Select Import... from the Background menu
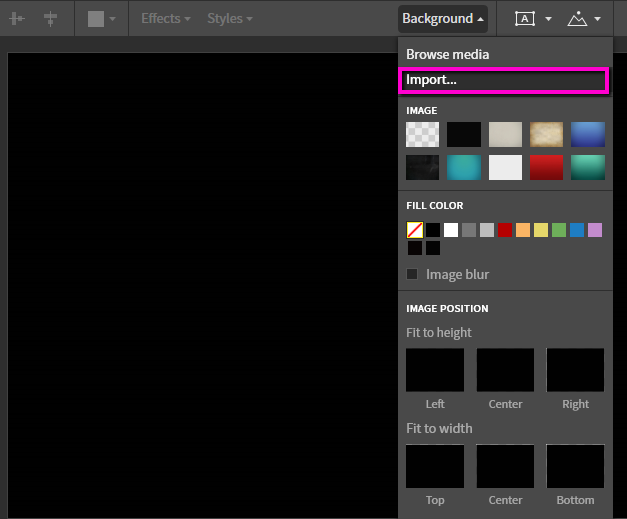The height and width of the screenshot is (519, 627). (x=503, y=80)
